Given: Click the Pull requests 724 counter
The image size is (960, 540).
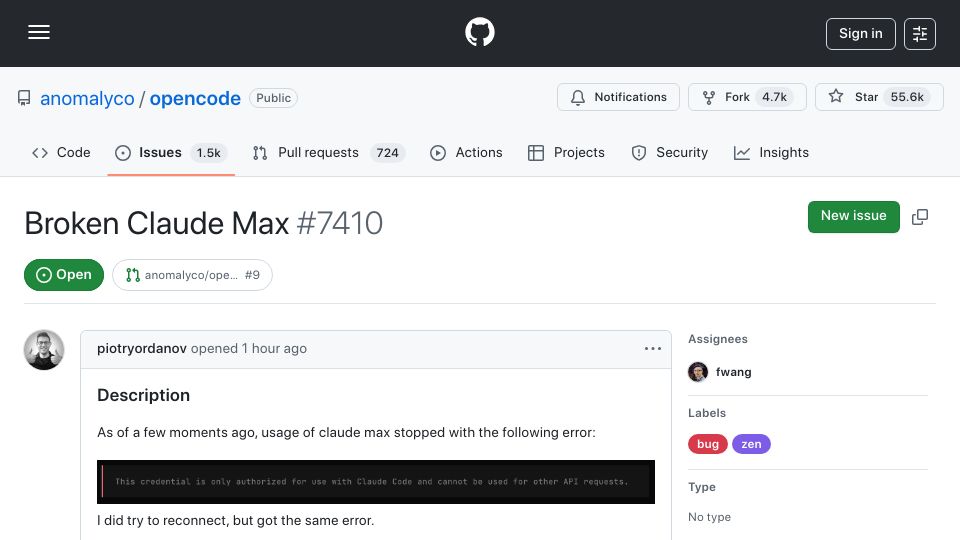Looking at the screenshot, I should coord(388,152).
